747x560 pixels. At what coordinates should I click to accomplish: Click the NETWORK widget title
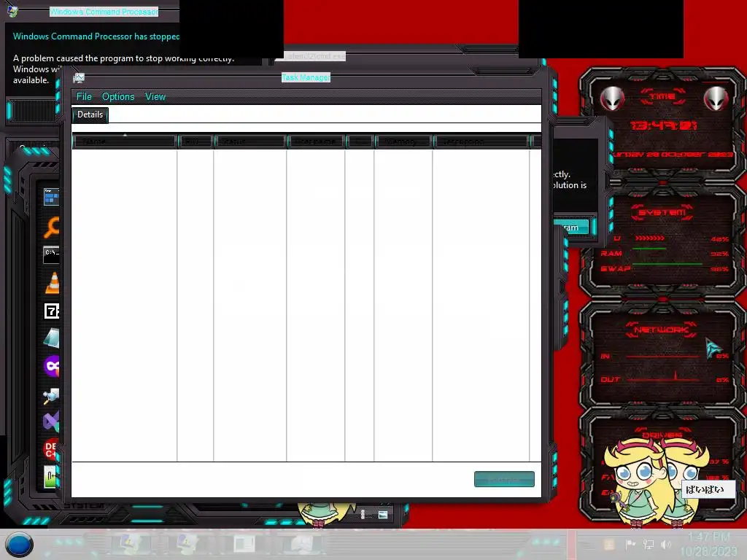[x=661, y=330]
